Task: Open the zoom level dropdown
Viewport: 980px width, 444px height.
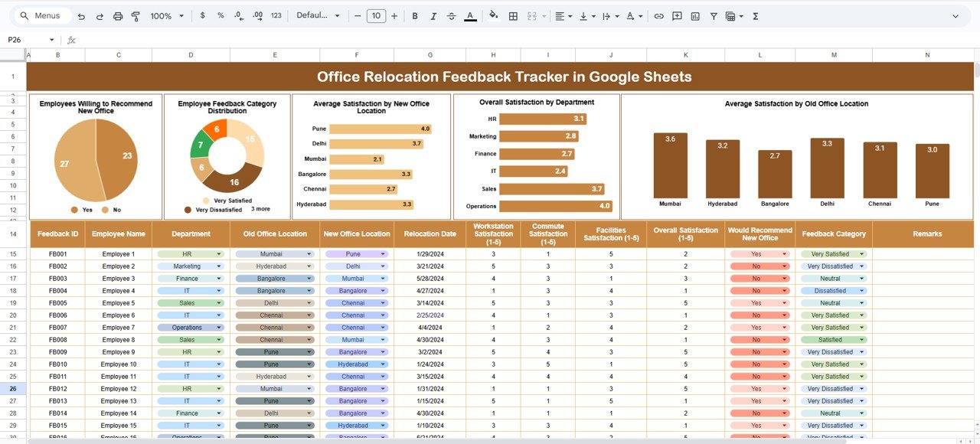Action: (x=167, y=16)
